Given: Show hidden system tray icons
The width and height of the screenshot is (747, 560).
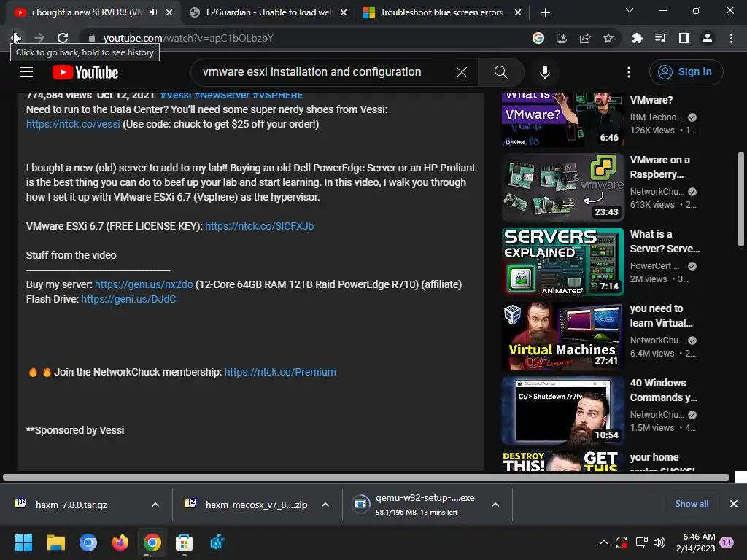Looking at the screenshot, I should (603, 542).
